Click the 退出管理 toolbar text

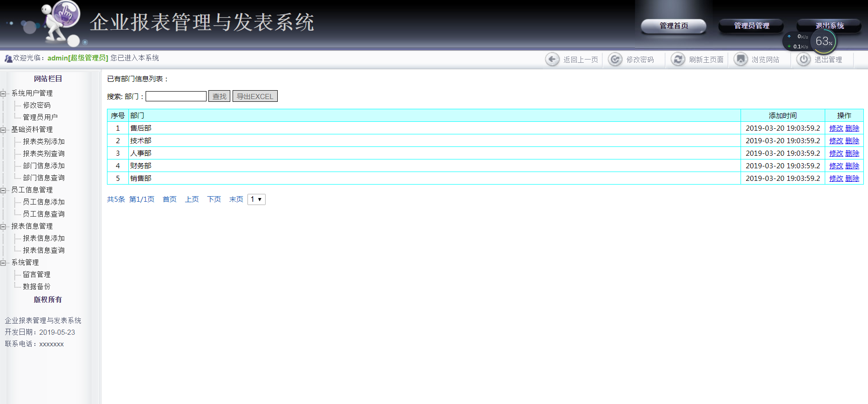coord(828,60)
